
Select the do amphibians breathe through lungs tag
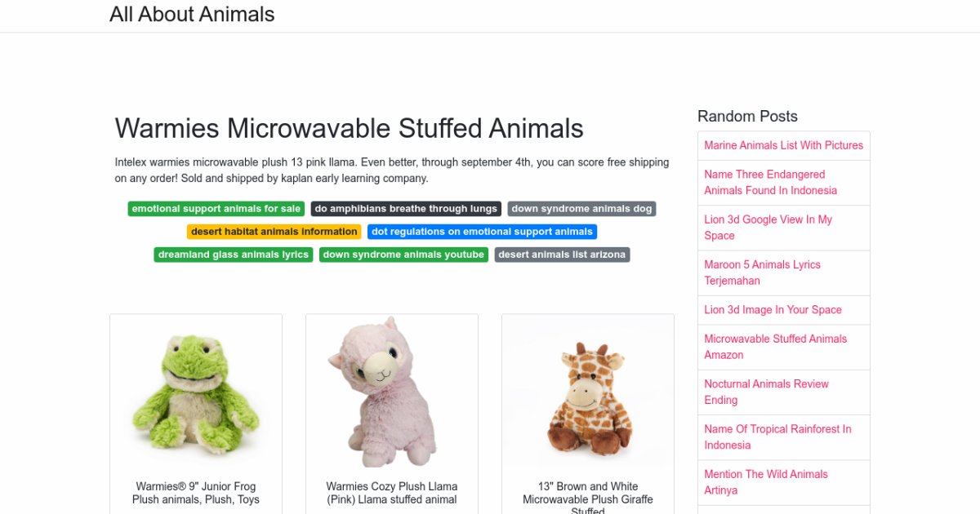(406, 209)
